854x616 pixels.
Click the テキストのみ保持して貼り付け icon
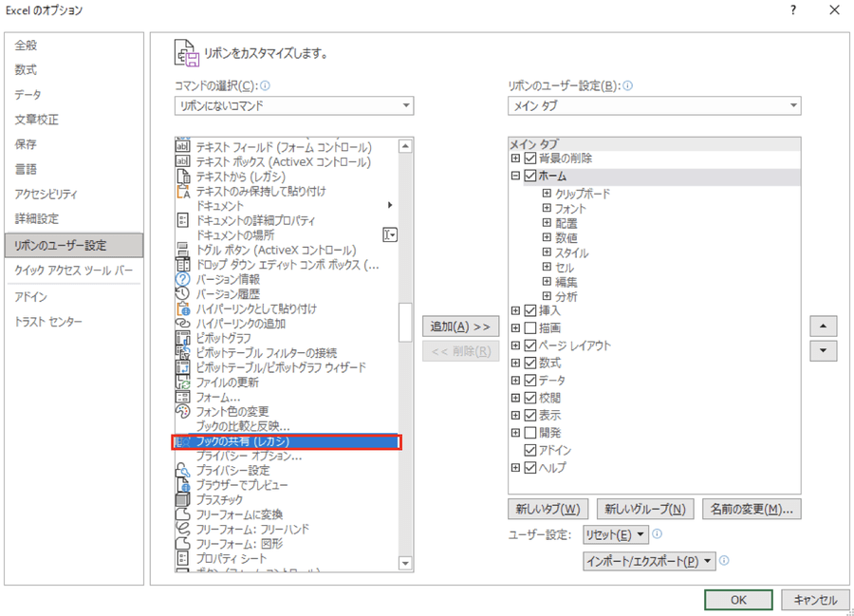click(183, 191)
